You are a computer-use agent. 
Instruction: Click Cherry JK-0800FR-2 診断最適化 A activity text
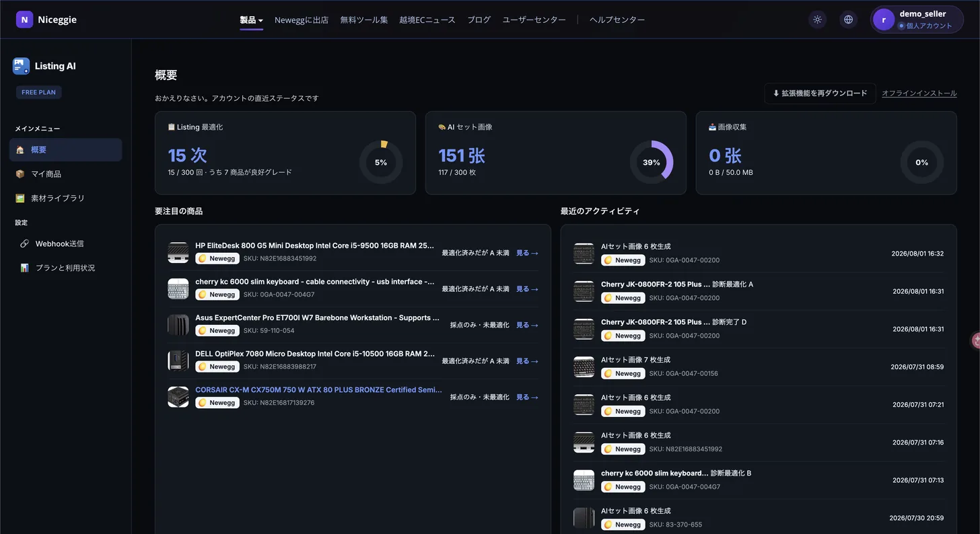click(x=677, y=284)
